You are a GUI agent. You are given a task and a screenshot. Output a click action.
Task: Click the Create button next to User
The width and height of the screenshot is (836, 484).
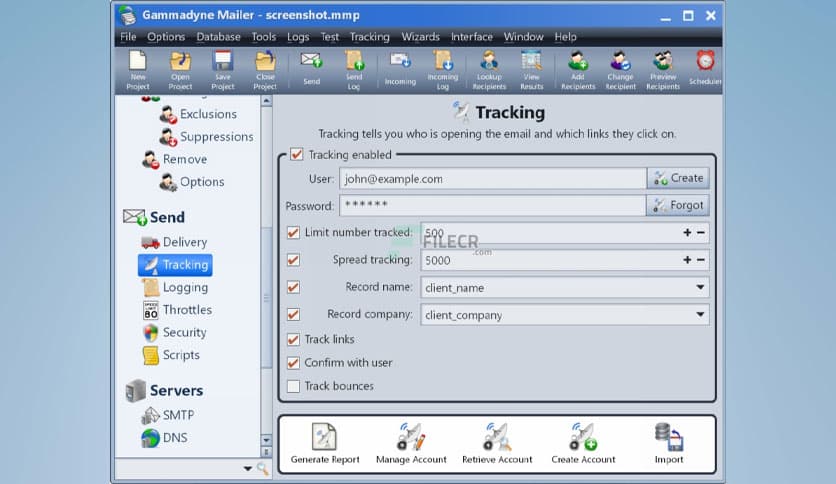coord(678,178)
